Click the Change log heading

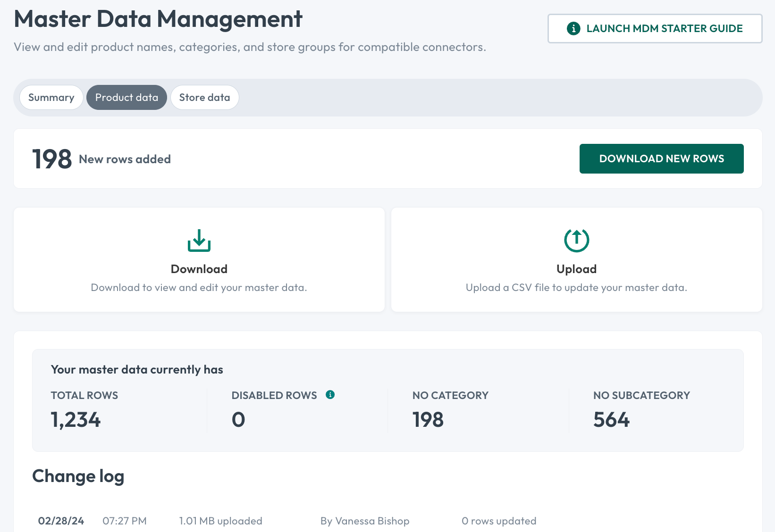coord(78,476)
